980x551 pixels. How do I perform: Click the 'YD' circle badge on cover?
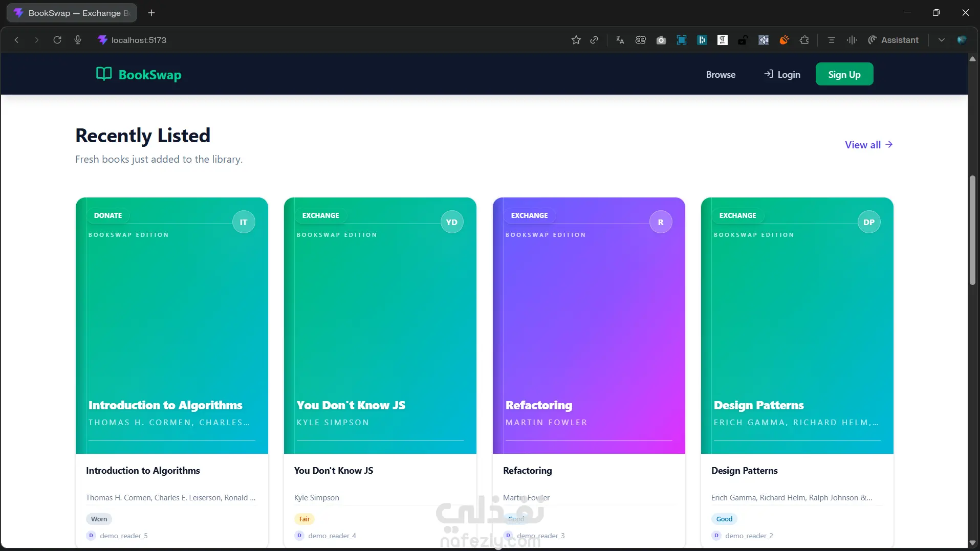[x=452, y=222]
